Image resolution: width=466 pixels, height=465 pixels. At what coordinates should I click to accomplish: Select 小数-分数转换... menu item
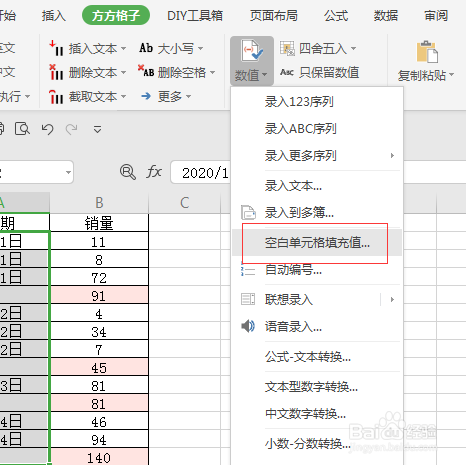[x=317, y=444]
